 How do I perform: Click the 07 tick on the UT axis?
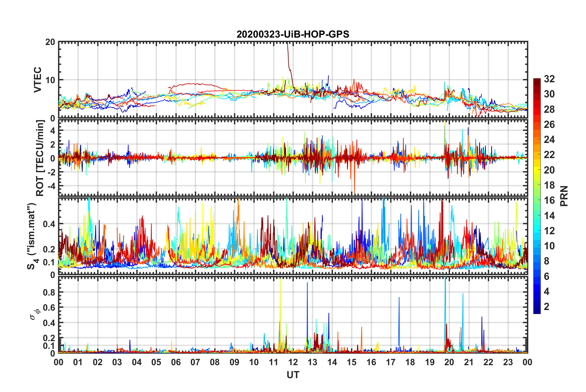click(195, 362)
